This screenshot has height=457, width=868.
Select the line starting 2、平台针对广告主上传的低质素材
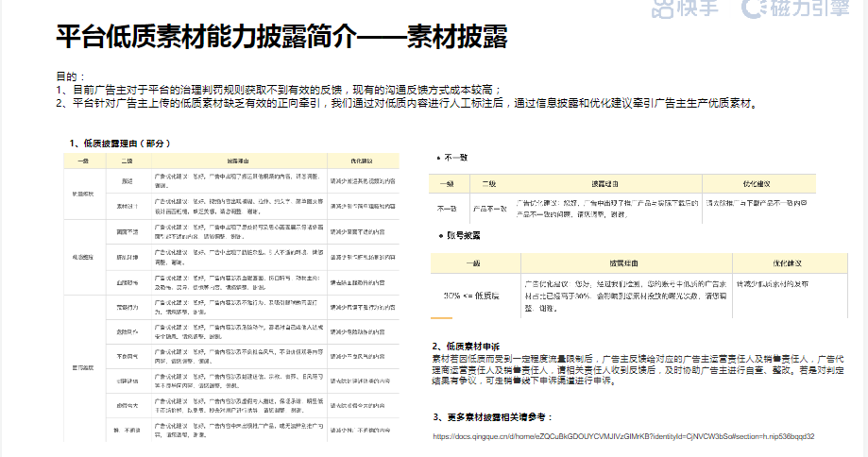[407, 104]
